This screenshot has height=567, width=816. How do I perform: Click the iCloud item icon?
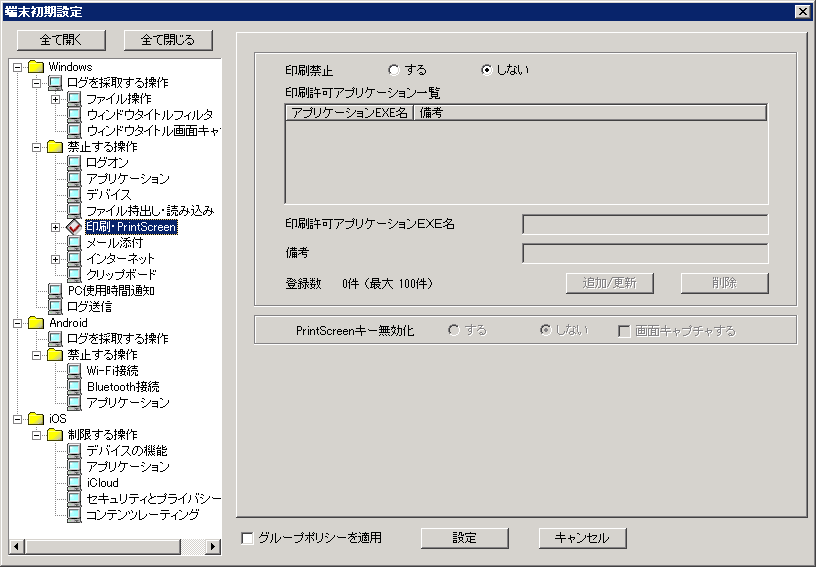[x=74, y=483]
